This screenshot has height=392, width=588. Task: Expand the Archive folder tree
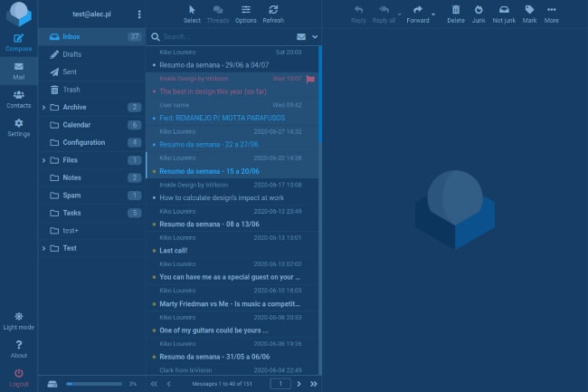44,108
